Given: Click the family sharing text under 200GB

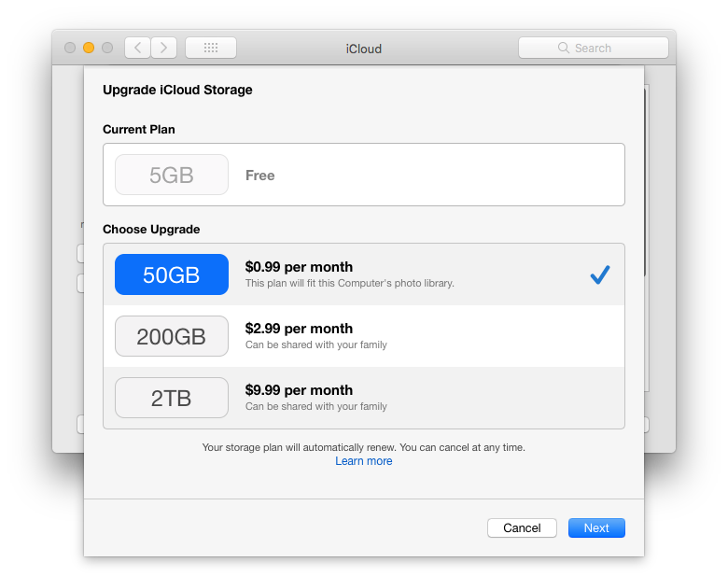Looking at the screenshot, I should tap(316, 345).
